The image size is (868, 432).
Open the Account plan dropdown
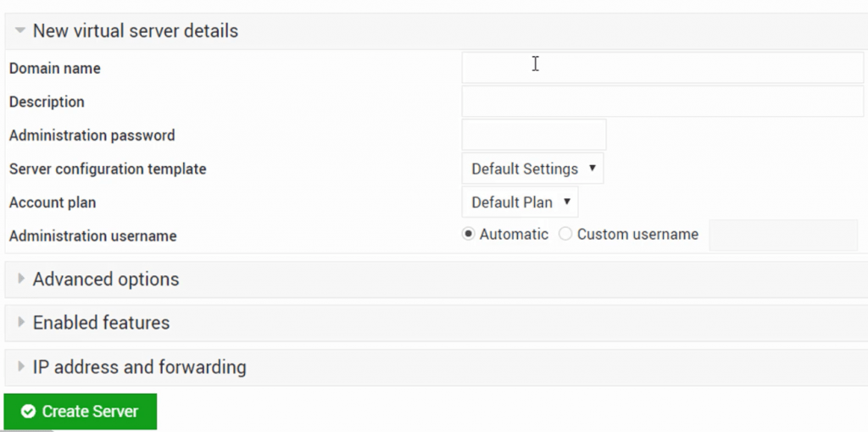pos(520,202)
